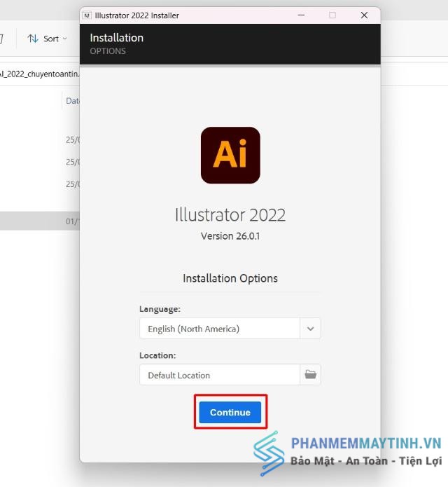Open the Language dropdown arrow

(x=310, y=329)
